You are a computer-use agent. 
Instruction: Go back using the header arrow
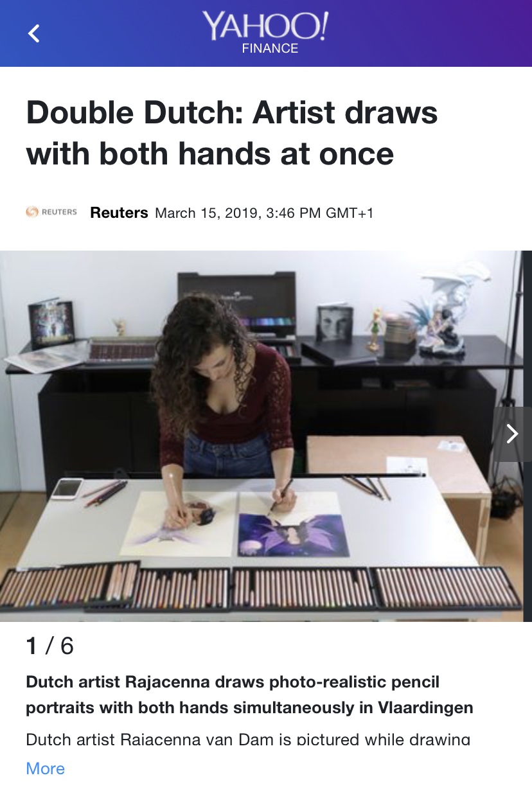coord(34,33)
